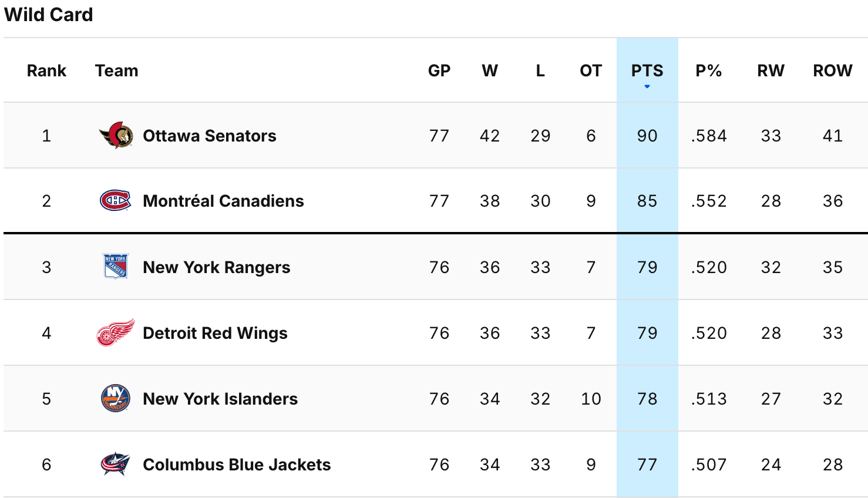
Task: Click the Ottawa Senators logo
Action: point(116,136)
